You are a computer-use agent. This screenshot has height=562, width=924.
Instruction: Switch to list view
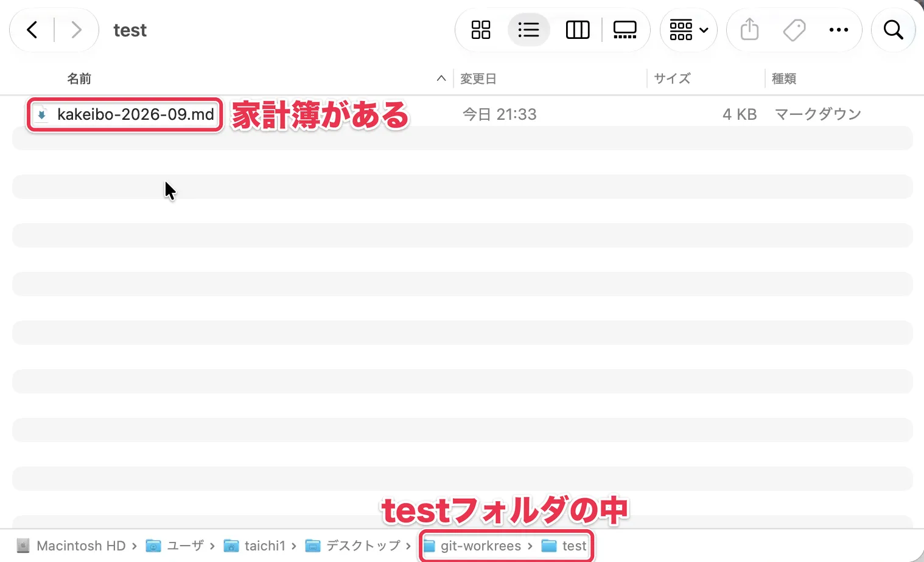528,30
